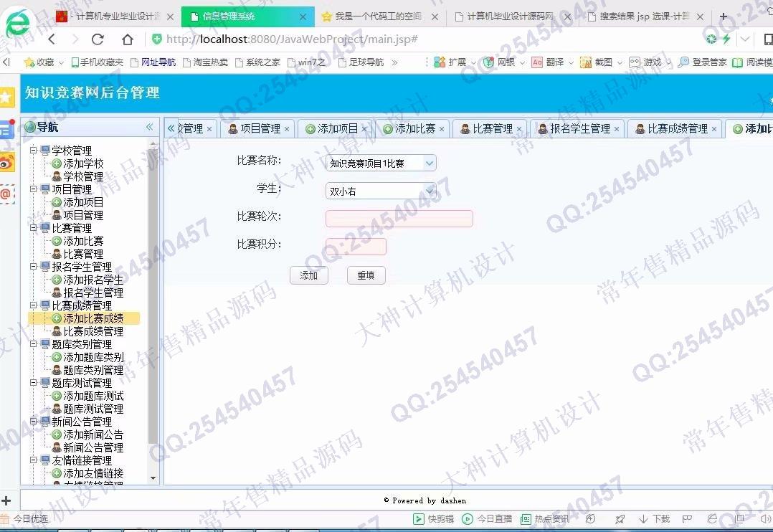
Task: Select 添加比赛成绩 tree item
Action: [x=93, y=318]
